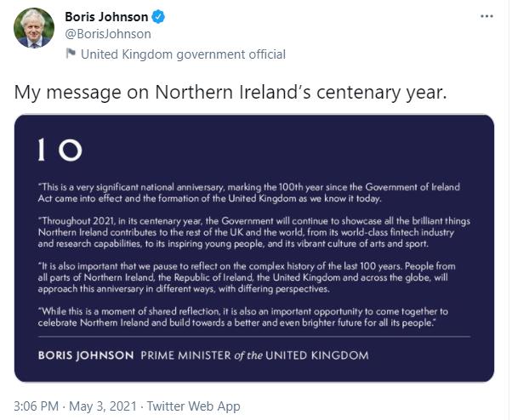Viewport: 512px width, 420px height.
Task: Click the blue verified badge next to the name
Action: [159, 16]
